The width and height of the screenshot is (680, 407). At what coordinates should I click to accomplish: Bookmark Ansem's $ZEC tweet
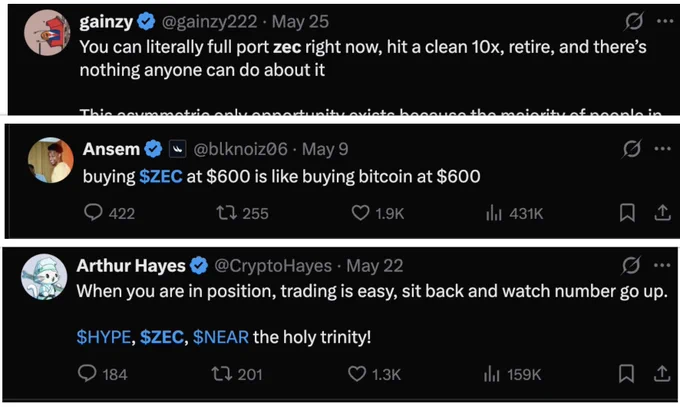627,213
